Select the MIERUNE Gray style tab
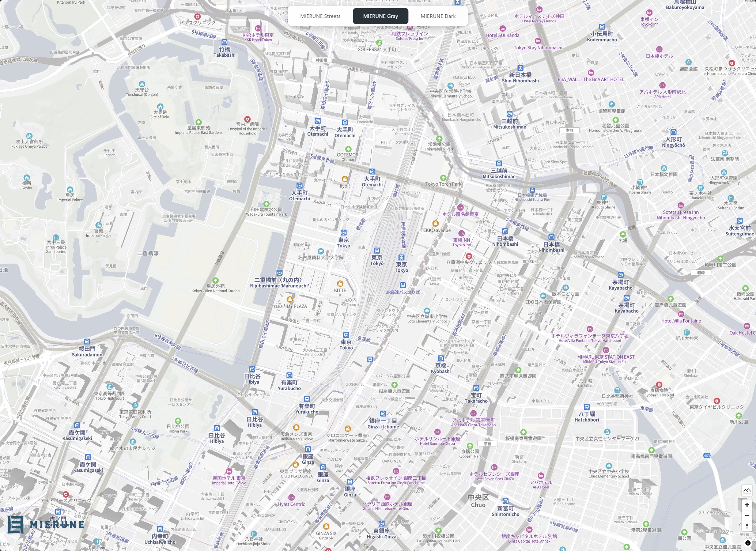Viewport: 756px width, 551px height. 381,16
